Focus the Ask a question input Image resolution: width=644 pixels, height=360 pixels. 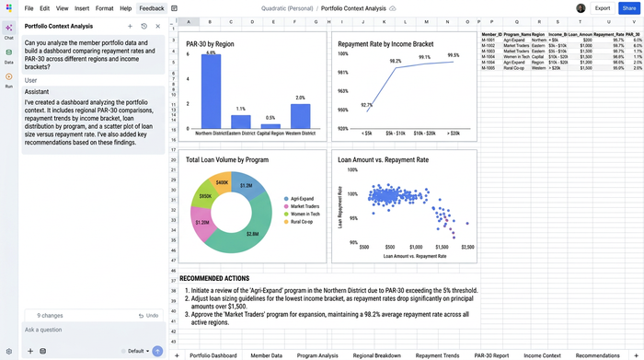tap(94, 330)
